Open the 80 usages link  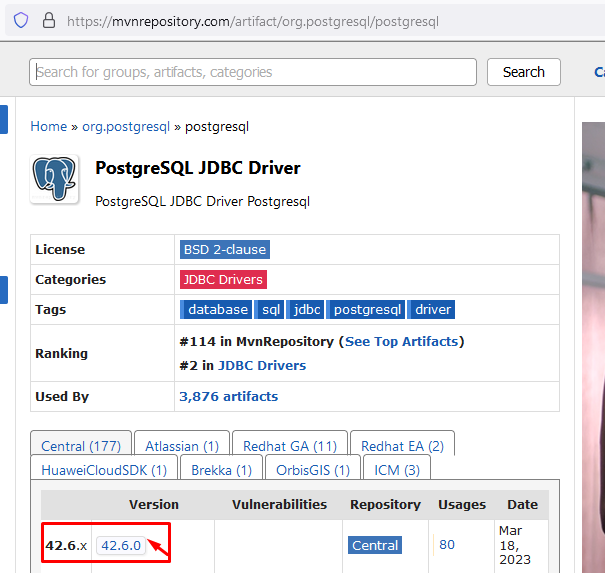[447, 544]
